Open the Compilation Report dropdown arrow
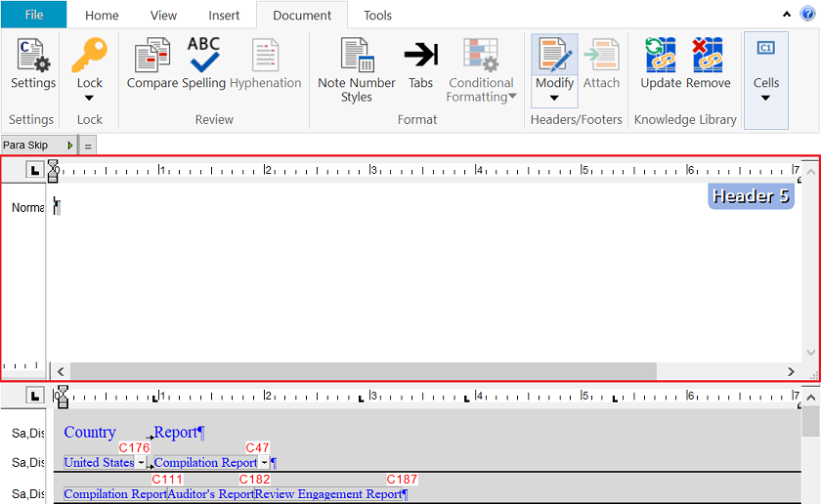Screen dimensions: 821x504 (264, 462)
